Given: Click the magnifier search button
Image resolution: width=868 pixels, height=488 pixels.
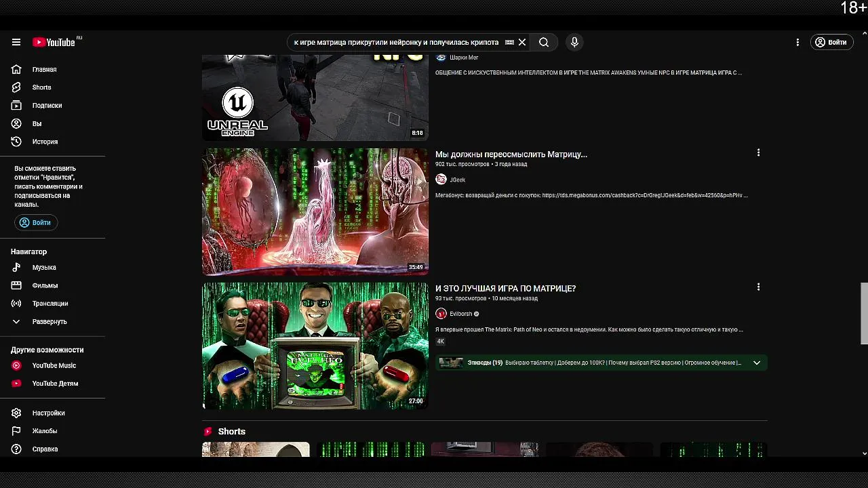Looking at the screenshot, I should click(x=544, y=42).
